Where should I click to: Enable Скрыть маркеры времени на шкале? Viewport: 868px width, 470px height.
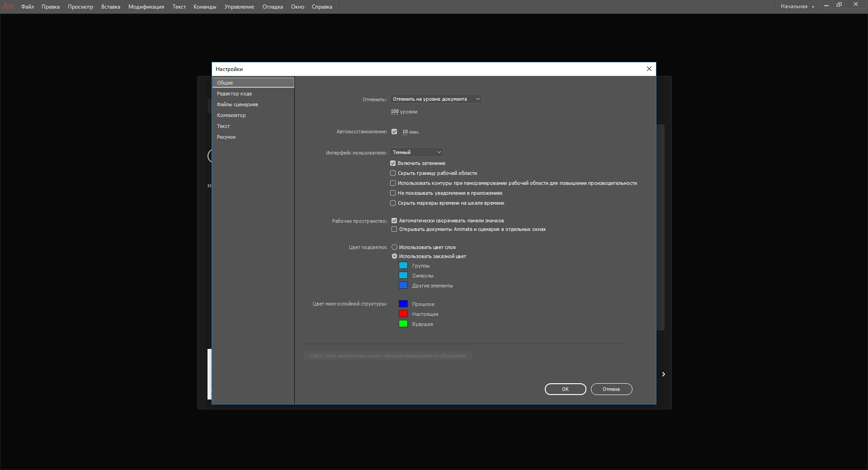pos(393,203)
